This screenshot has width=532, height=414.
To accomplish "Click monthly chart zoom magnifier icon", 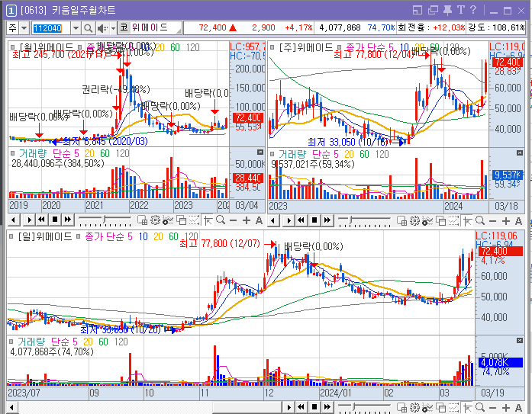I will coord(221,220).
